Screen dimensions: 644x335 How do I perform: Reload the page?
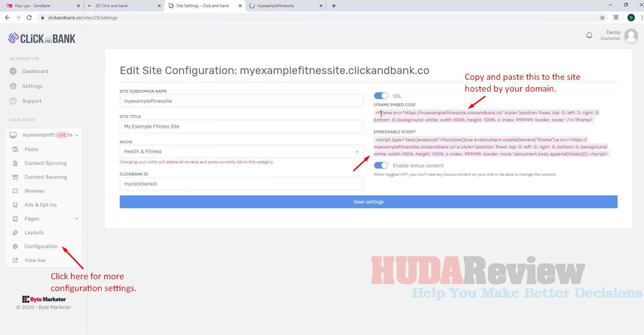pos(29,18)
